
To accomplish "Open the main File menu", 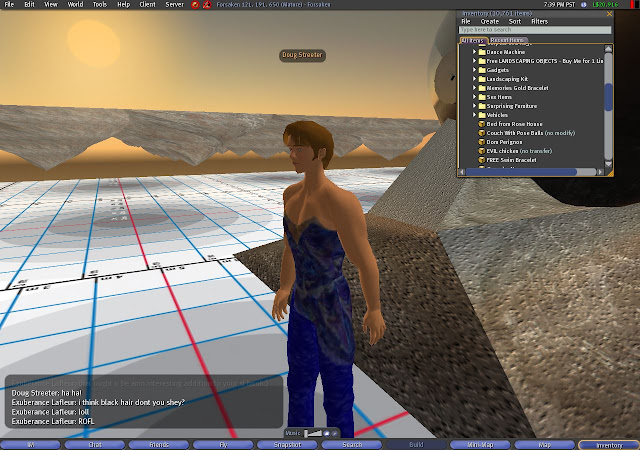I will 9,4.
